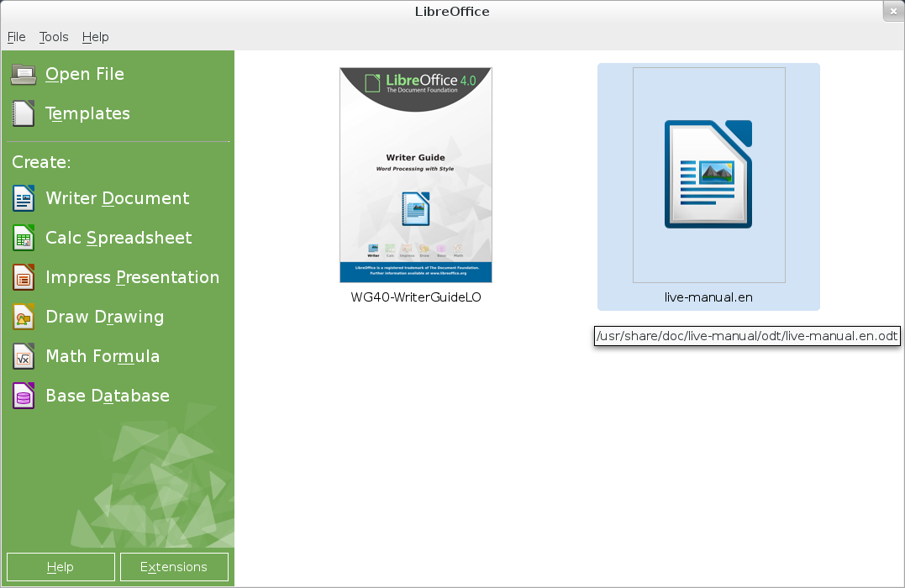Select the Impress Presentation icon
The image size is (905, 588).
click(24, 277)
